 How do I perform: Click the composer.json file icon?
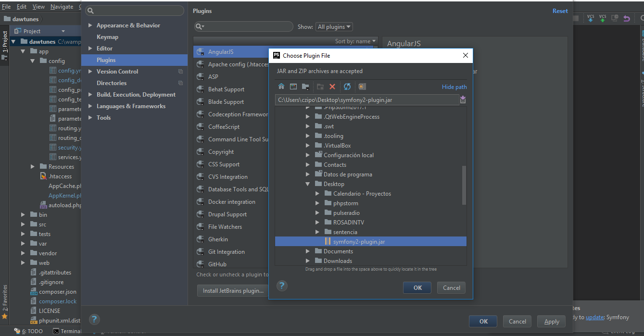click(34, 292)
